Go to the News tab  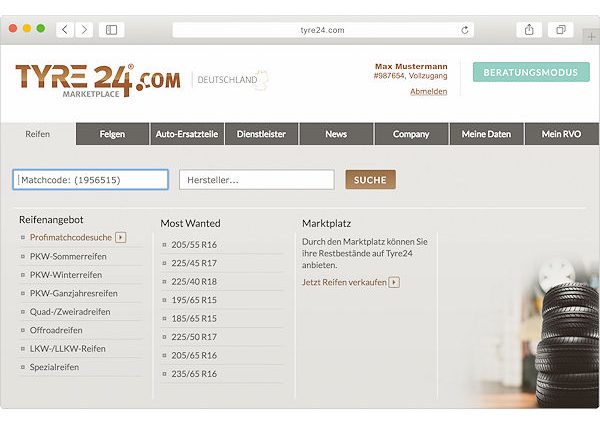(336, 134)
